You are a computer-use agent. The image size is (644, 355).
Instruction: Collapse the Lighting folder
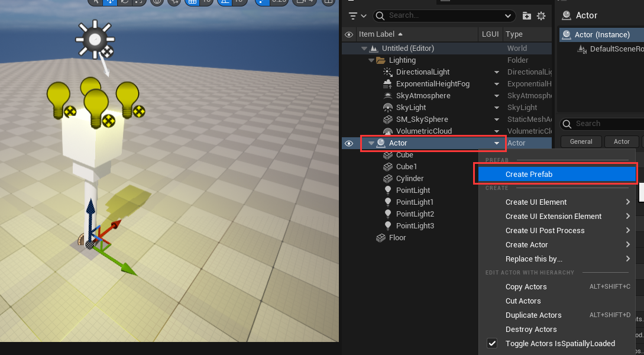click(x=371, y=60)
